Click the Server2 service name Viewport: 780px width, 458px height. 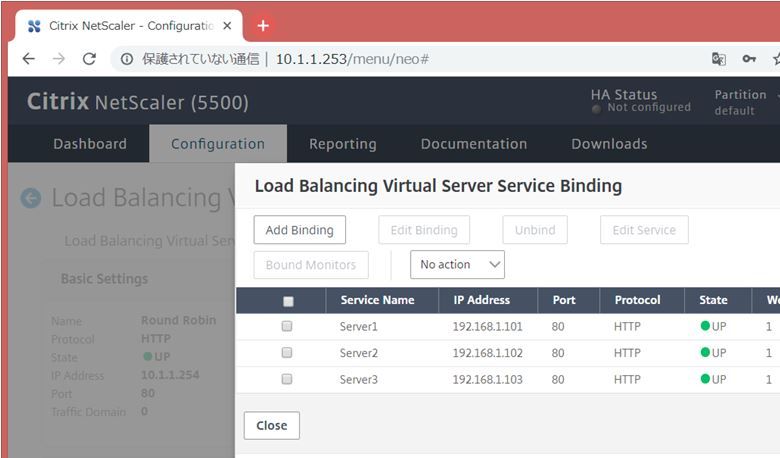click(359, 353)
